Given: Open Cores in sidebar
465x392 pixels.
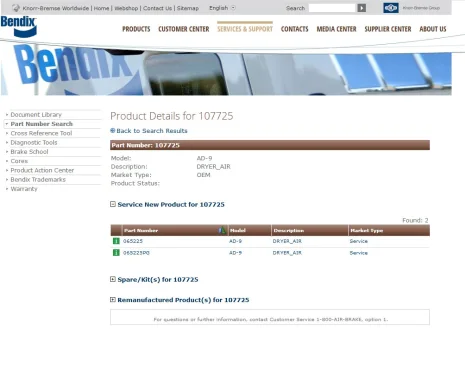Looking at the screenshot, I should 19,161.
